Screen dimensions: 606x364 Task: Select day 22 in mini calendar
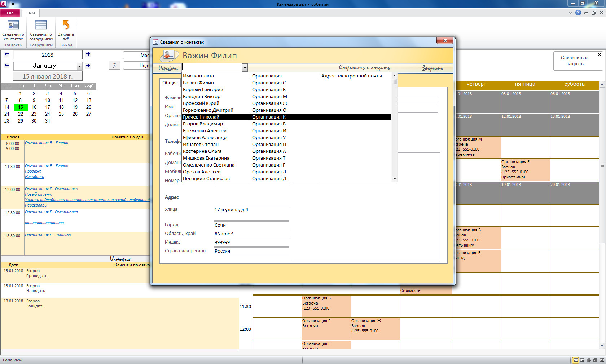21,114
